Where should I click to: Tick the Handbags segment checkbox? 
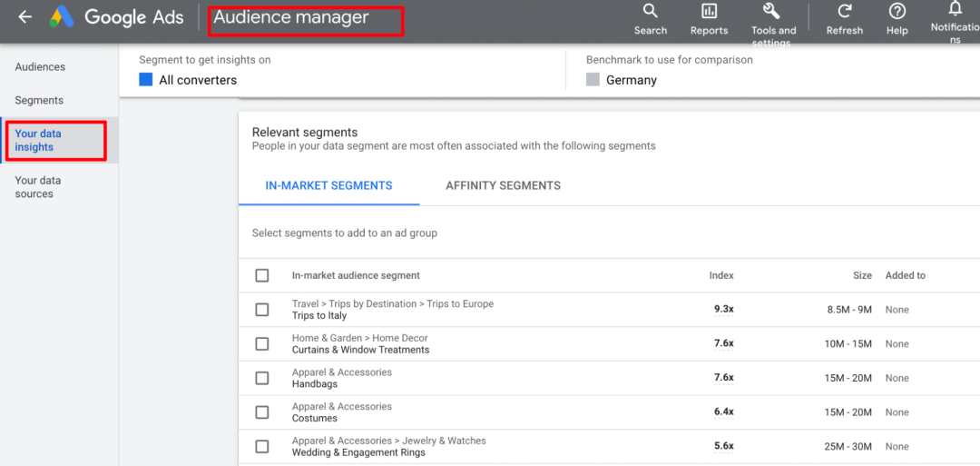[262, 378]
